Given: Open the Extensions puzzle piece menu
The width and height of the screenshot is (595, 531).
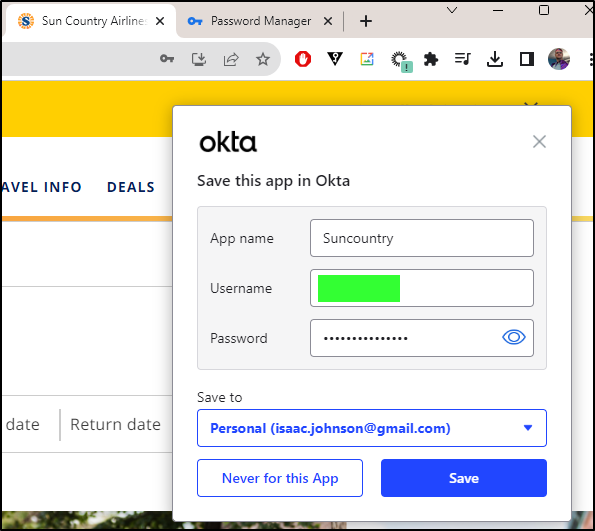Looking at the screenshot, I should click(x=431, y=59).
